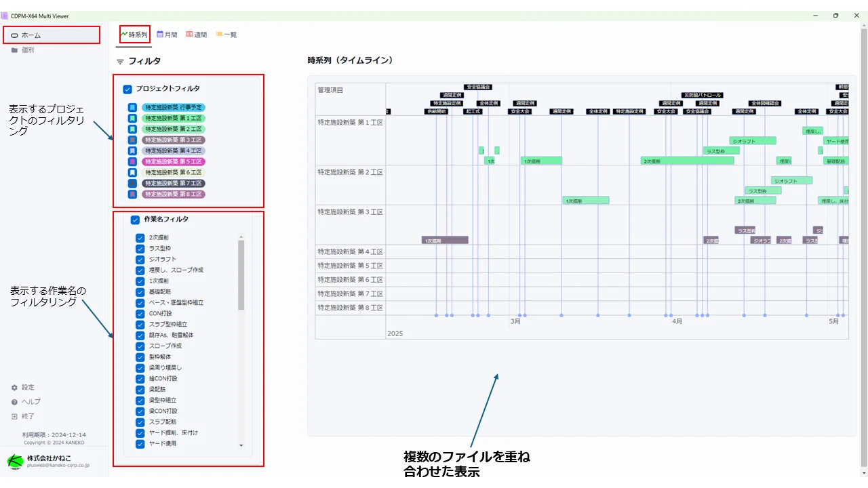This screenshot has width=868, height=488.
Task: Click the plusweb@kaneko-corp.co.jp email text
Action: click(58, 466)
